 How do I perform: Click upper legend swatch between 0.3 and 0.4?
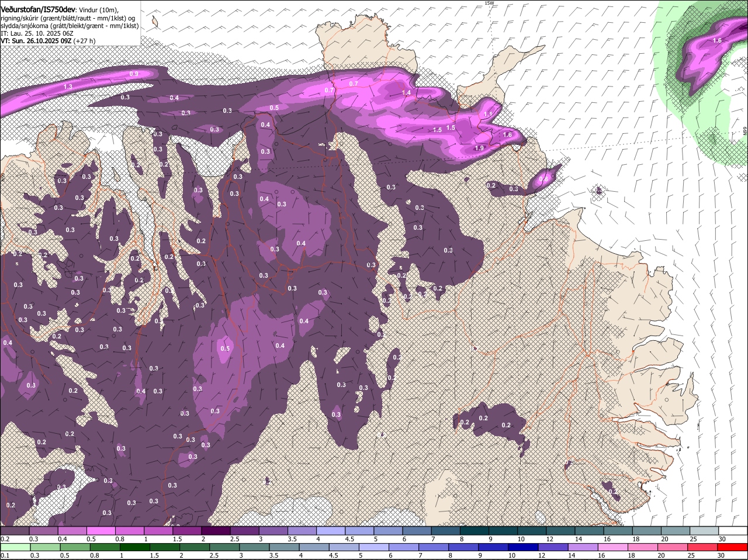pos(43,531)
